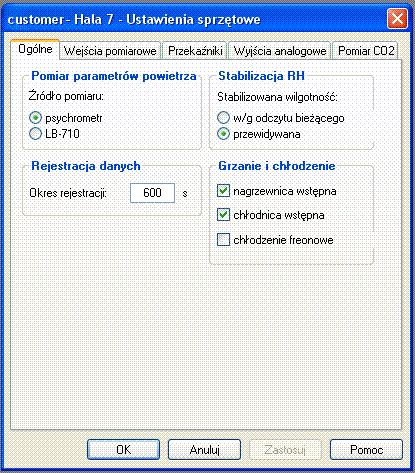Enable chłodzenie freonowe checkbox
The image size is (415, 473).
point(223,240)
